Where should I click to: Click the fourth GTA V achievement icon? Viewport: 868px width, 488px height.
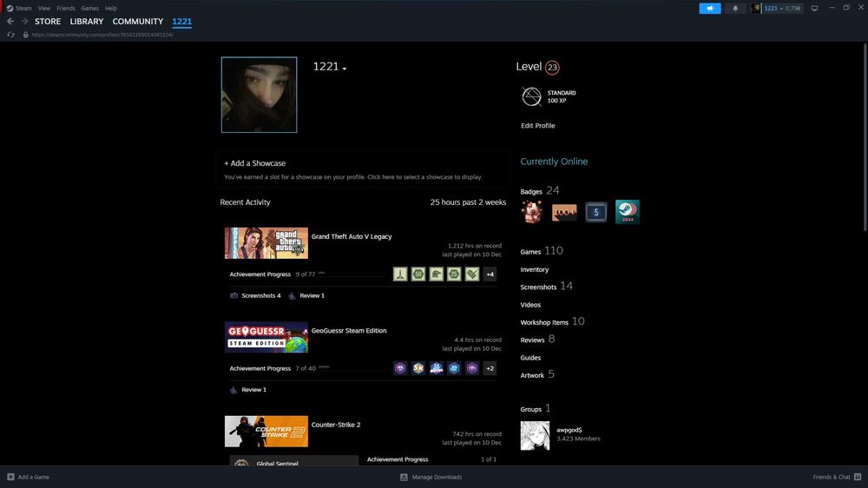click(x=454, y=274)
